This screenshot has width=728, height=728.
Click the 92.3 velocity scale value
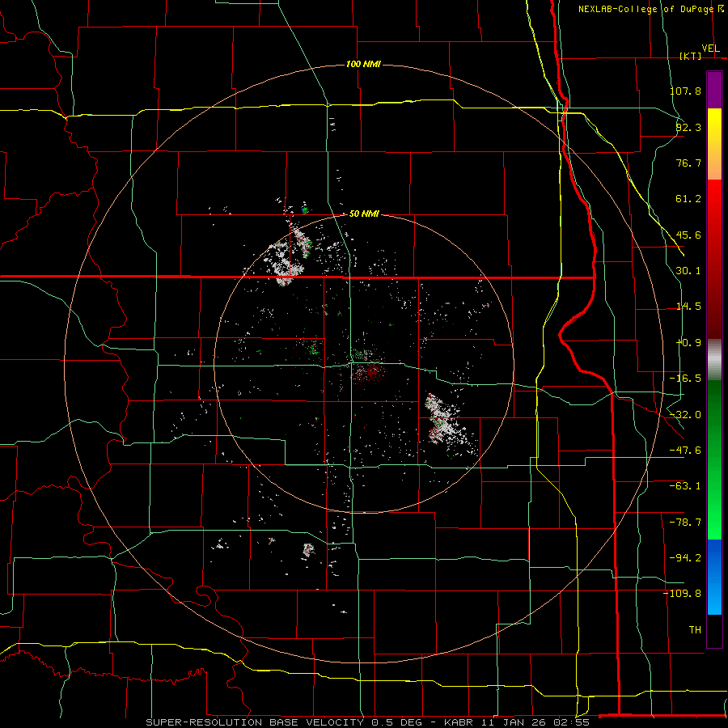(x=688, y=127)
